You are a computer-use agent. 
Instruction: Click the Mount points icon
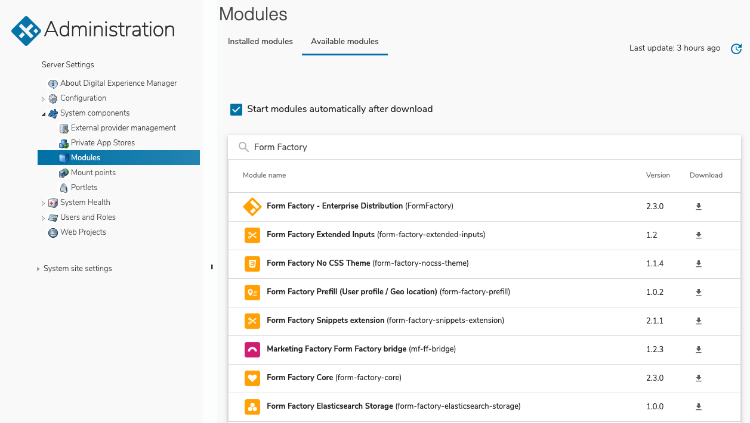64,173
